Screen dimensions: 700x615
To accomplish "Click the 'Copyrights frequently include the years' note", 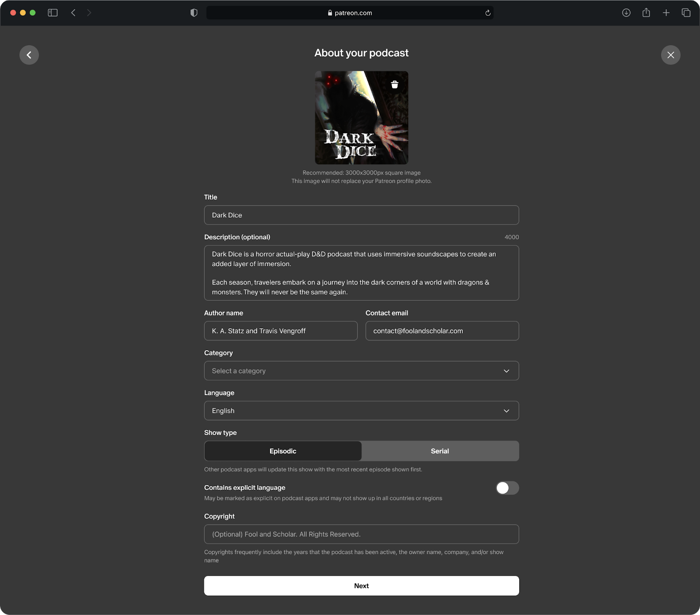I will (354, 556).
